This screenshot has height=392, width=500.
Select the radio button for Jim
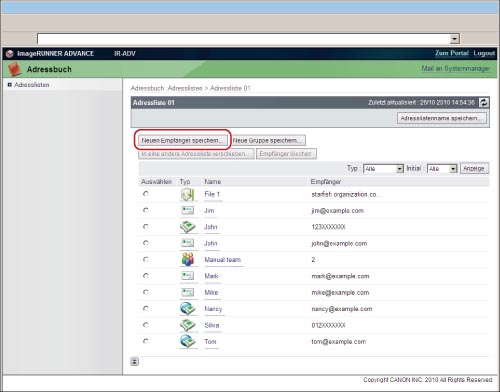(146, 210)
